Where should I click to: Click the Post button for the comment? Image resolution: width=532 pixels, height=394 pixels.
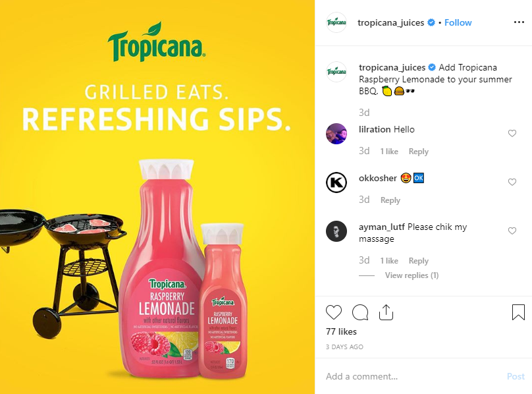[516, 376]
